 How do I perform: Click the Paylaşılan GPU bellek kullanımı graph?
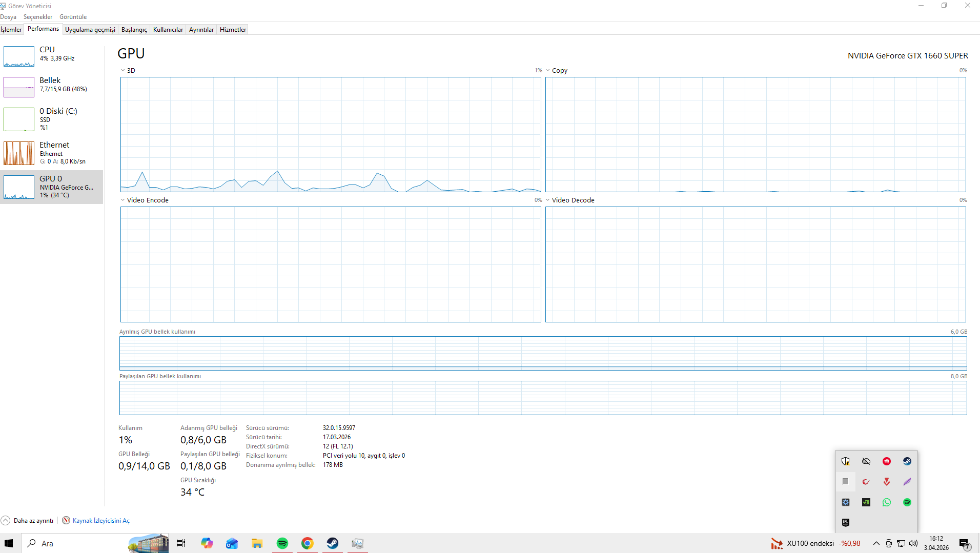[543, 398]
